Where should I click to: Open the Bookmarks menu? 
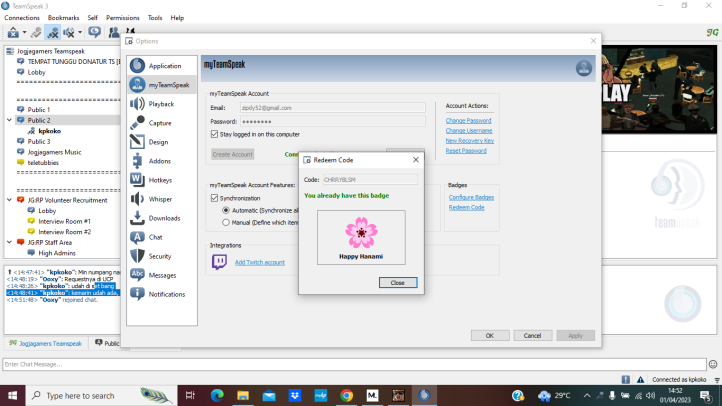click(x=63, y=17)
